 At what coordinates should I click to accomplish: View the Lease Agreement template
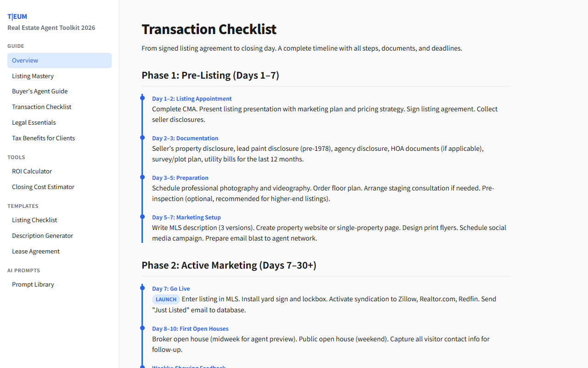(36, 251)
